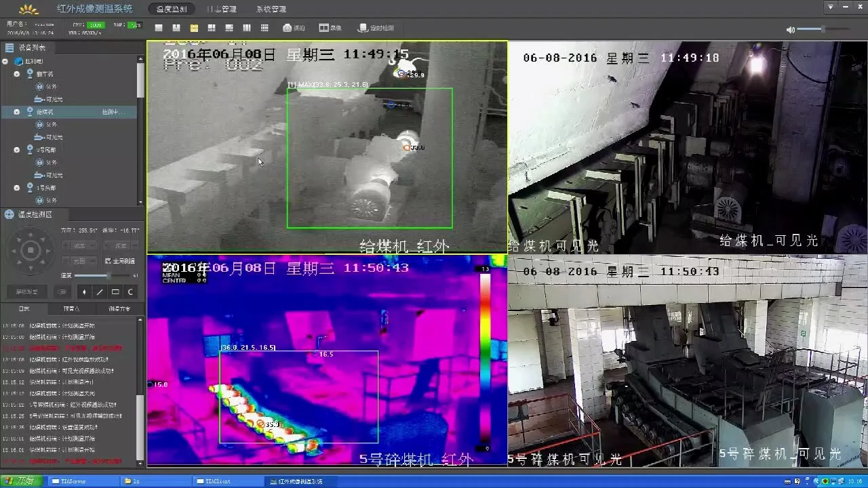This screenshot has height=488, width=868.
Task: Select the circle measurement tool
Action: [x=131, y=292]
